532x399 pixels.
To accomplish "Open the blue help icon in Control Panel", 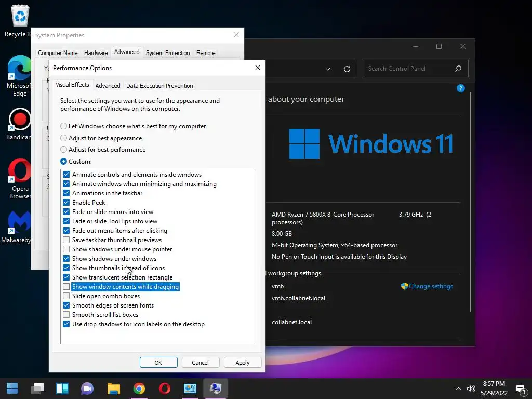I will click(460, 88).
